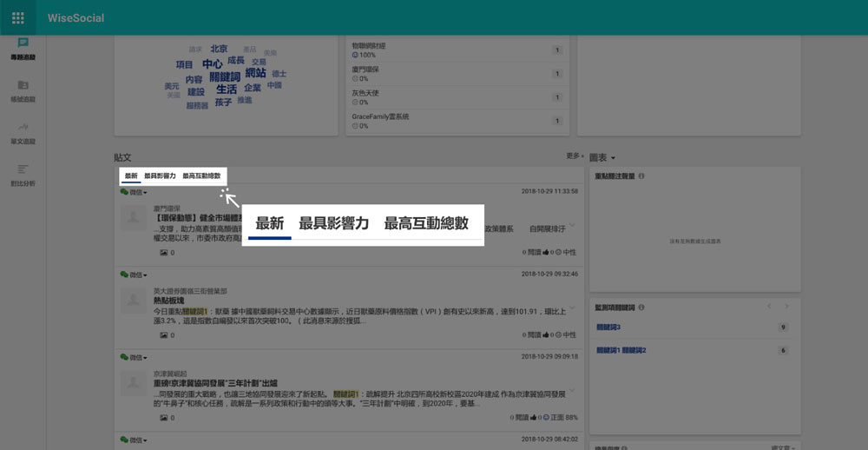Click WeChat logo on the 09:32:46 post
This screenshot has height=450, width=868.
124,275
